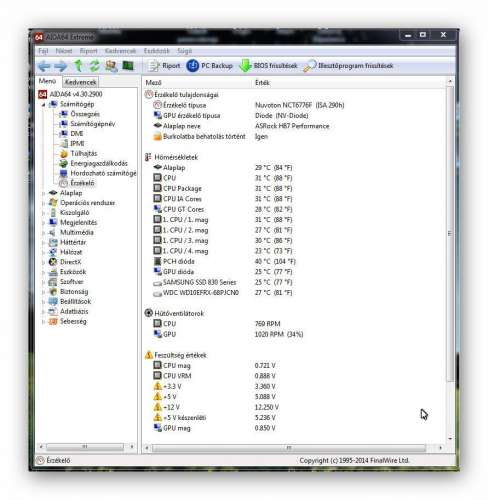
Task: Click the Eszközök tree item icon
Action: point(53,272)
